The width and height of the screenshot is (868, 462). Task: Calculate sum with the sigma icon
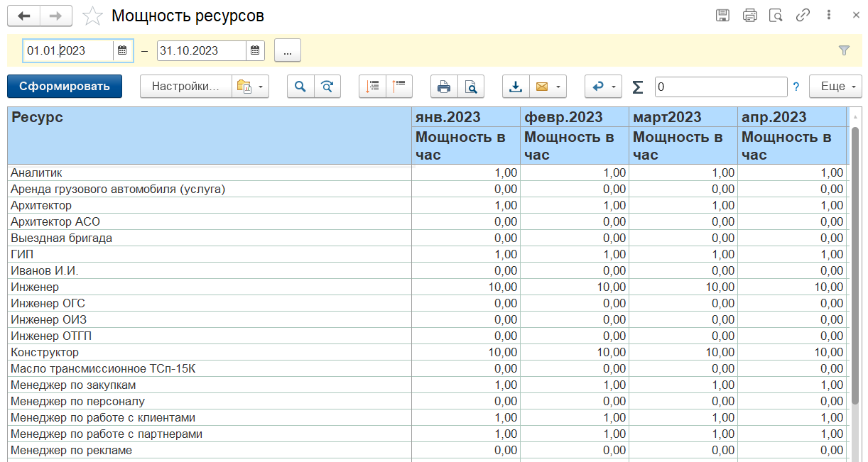637,87
